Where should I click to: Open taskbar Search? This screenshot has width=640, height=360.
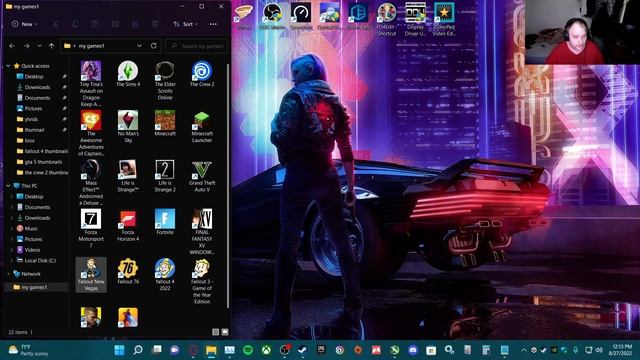point(138,350)
